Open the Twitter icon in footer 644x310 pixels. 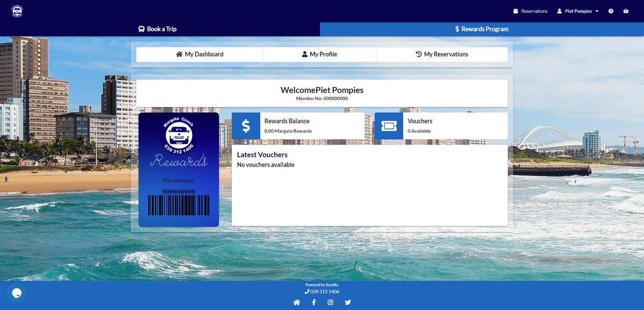(348, 302)
